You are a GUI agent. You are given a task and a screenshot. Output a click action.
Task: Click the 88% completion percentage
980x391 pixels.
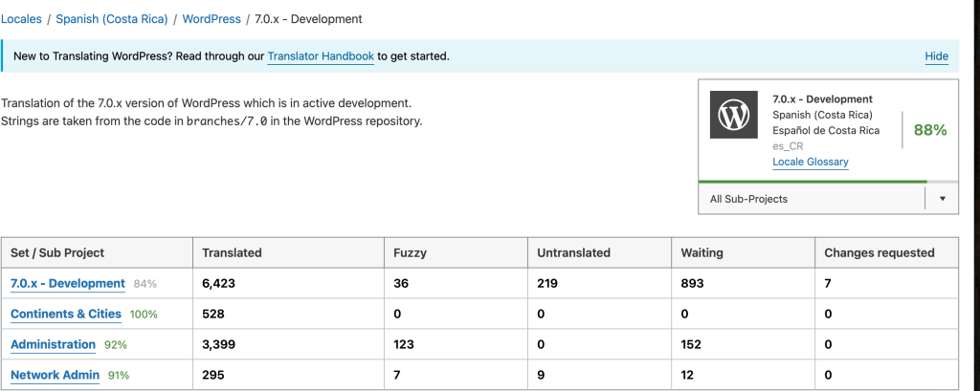(929, 130)
